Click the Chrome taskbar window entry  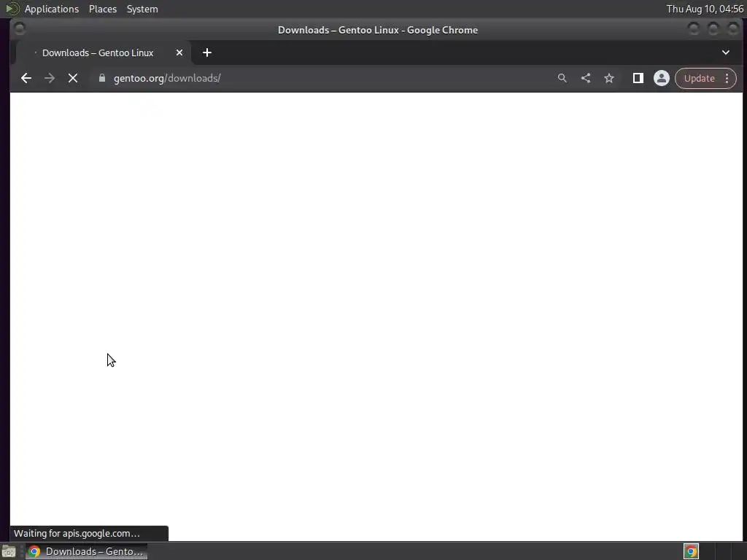tap(86, 551)
